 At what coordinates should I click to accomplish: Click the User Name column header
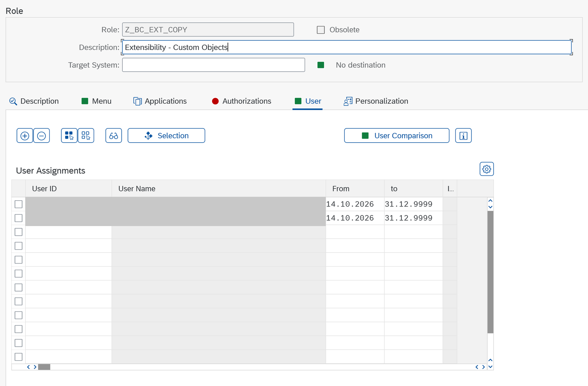[x=219, y=189]
